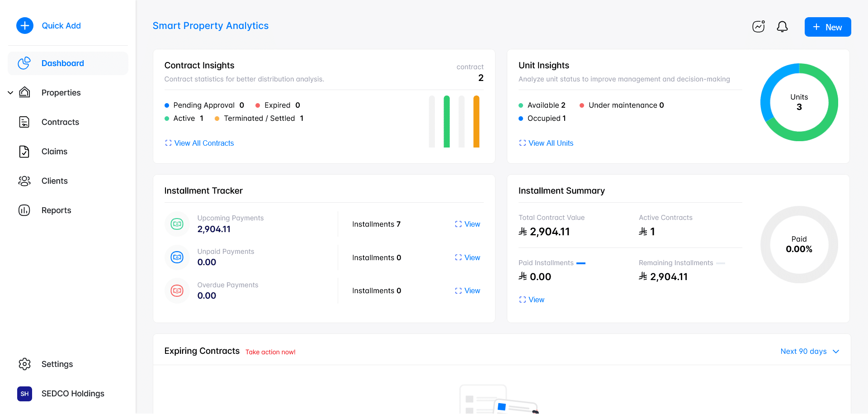Select Properties in the sidebar
Image resolution: width=868 pixels, height=414 pixels.
click(x=61, y=93)
